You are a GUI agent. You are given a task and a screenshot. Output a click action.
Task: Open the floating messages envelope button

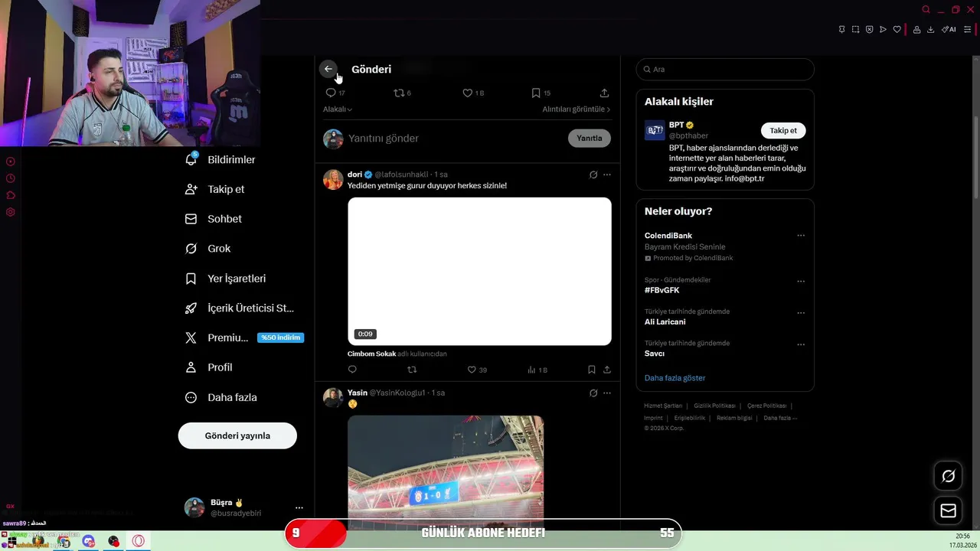tap(948, 510)
